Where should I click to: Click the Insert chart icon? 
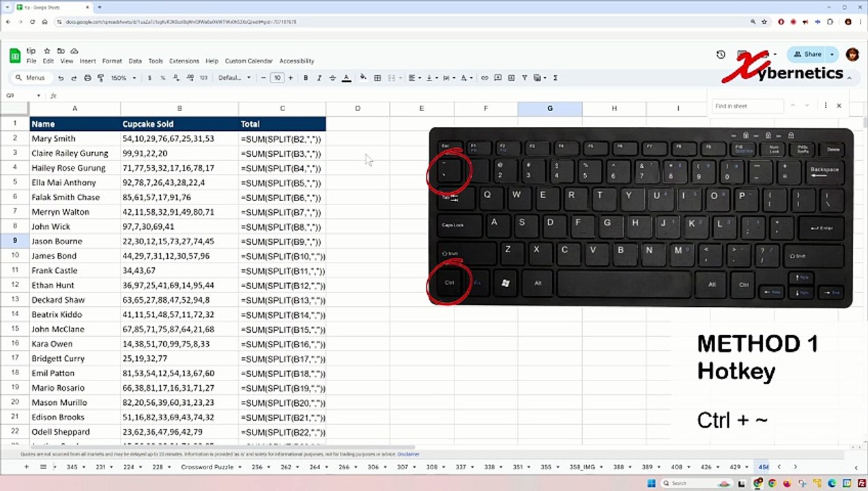511,78
